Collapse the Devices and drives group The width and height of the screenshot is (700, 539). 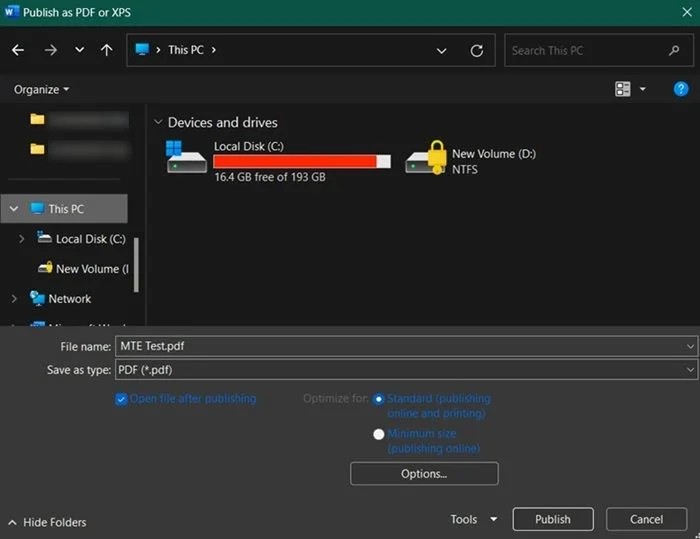158,122
